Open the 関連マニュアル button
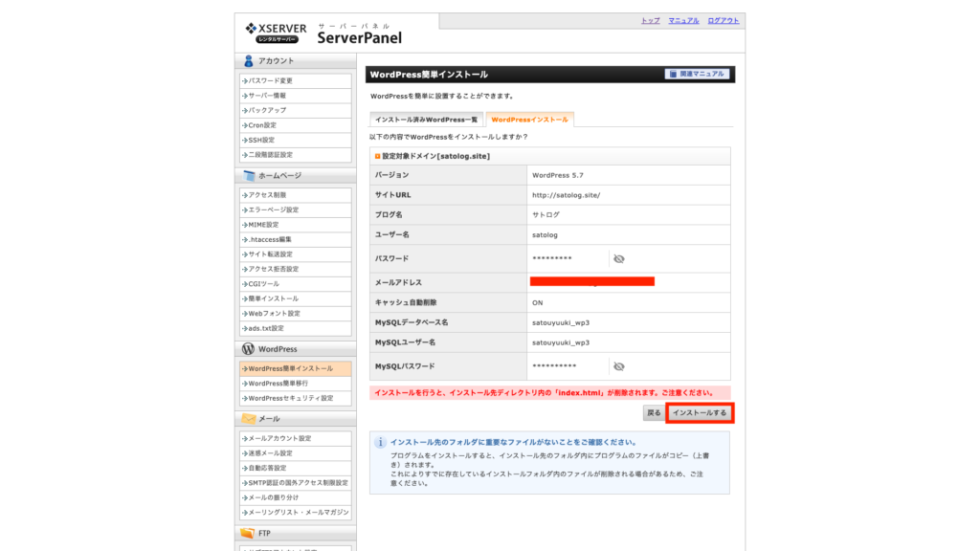The width and height of the screenshot is (980, 551). (697, 74)
